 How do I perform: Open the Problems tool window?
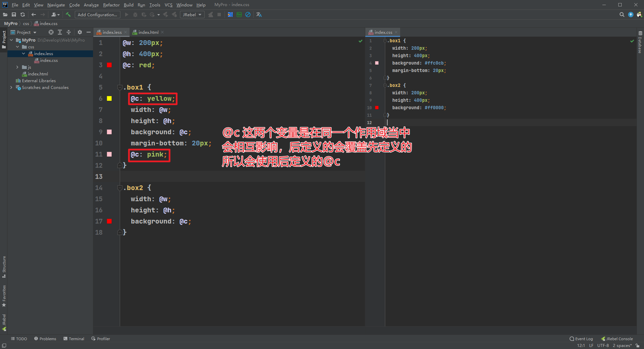point(45,339)
